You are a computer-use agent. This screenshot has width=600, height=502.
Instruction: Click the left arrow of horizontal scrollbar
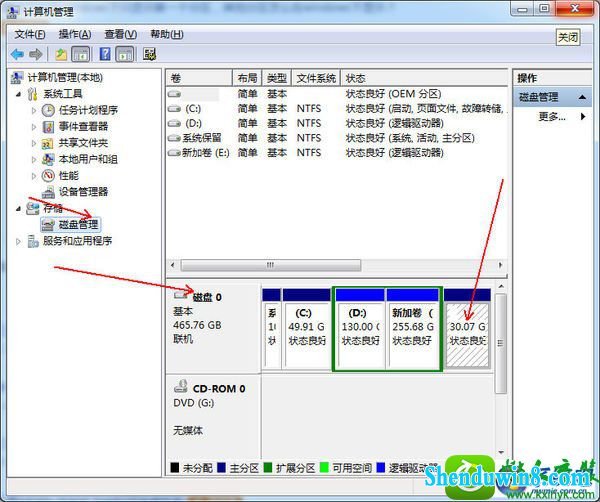pyautogui.click(x=173, y=265)
